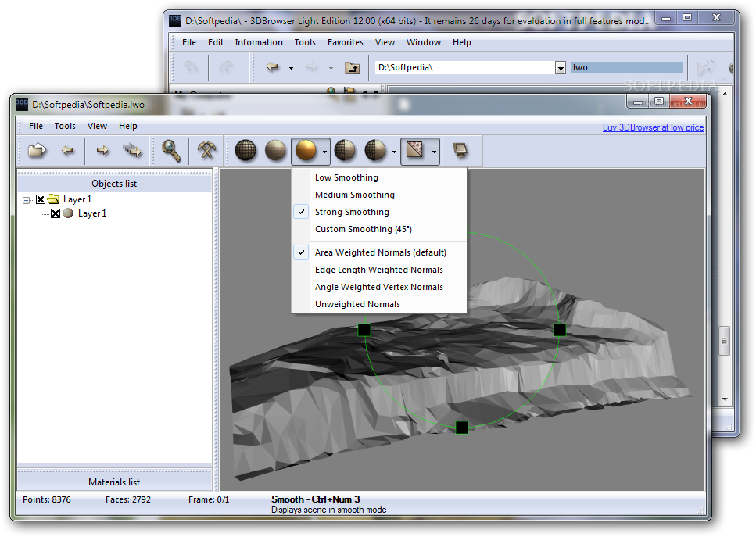Click the monitor fullscreen icon
This screenshot has height=537, width=756.
pos(461,150)
